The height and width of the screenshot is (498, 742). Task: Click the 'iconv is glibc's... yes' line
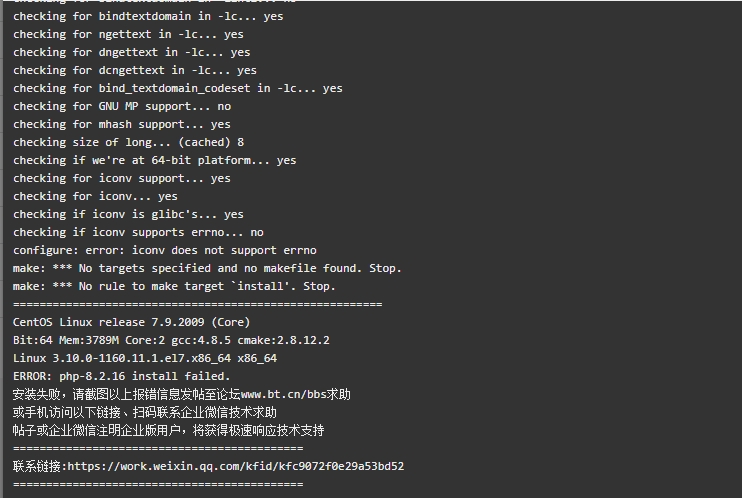coord(128,214)
